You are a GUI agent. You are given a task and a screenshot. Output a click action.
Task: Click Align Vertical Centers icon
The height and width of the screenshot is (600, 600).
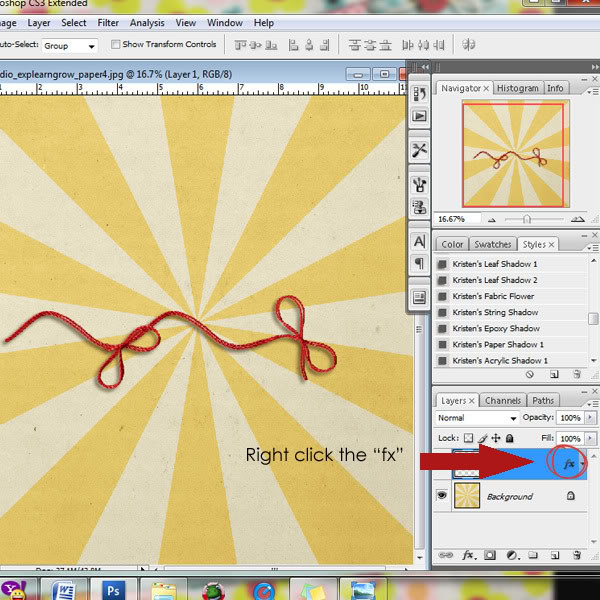(256, 45)
